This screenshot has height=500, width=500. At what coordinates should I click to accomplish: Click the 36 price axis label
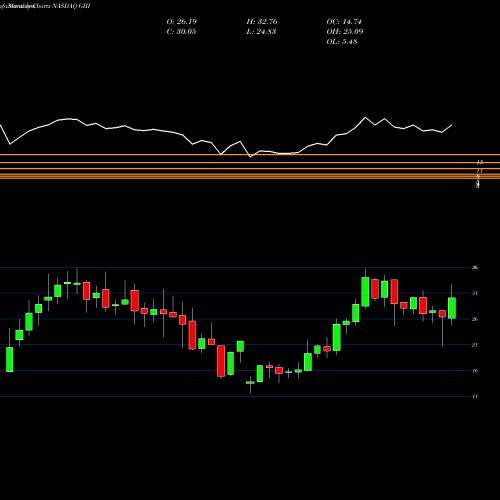pos(475,267)
